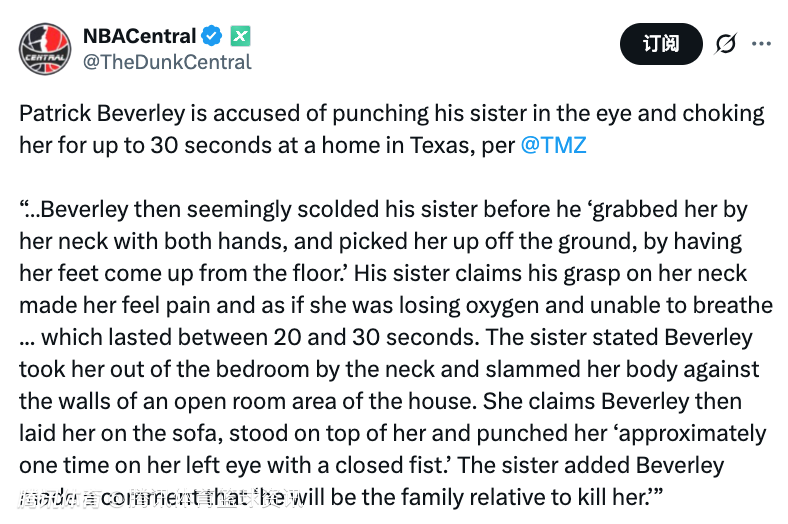Image resolution: width=788 pixels, height=524 pixels.
Task: Open the three-dot more options menu
Action: 761,44
